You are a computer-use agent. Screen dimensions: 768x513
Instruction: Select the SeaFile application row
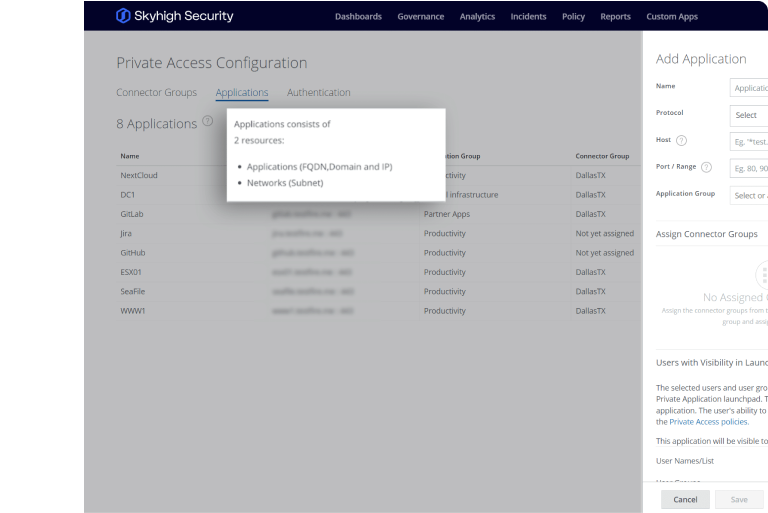pos(378,292)
